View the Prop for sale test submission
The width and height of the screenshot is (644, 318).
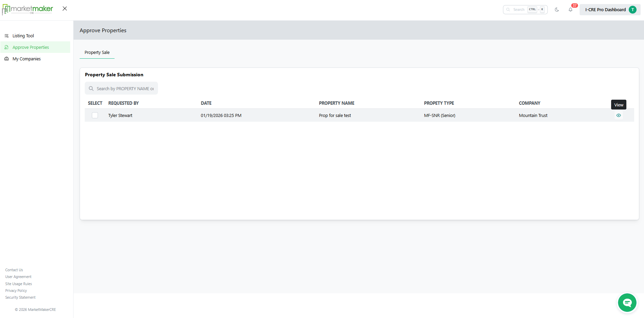point(618,116)
